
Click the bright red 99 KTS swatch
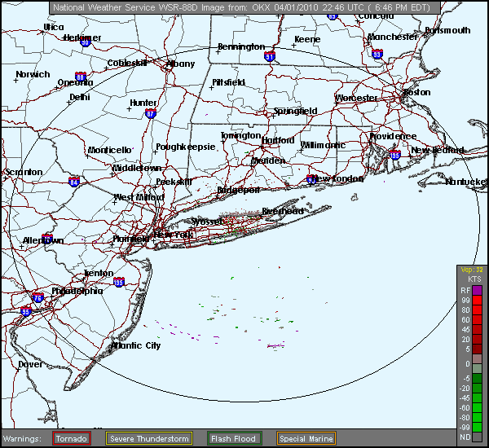point(477,301)
